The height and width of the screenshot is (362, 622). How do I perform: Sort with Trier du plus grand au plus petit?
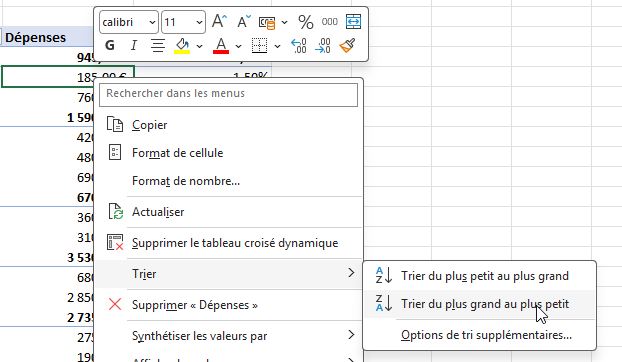pyautogui.click(x=480, y=304)
